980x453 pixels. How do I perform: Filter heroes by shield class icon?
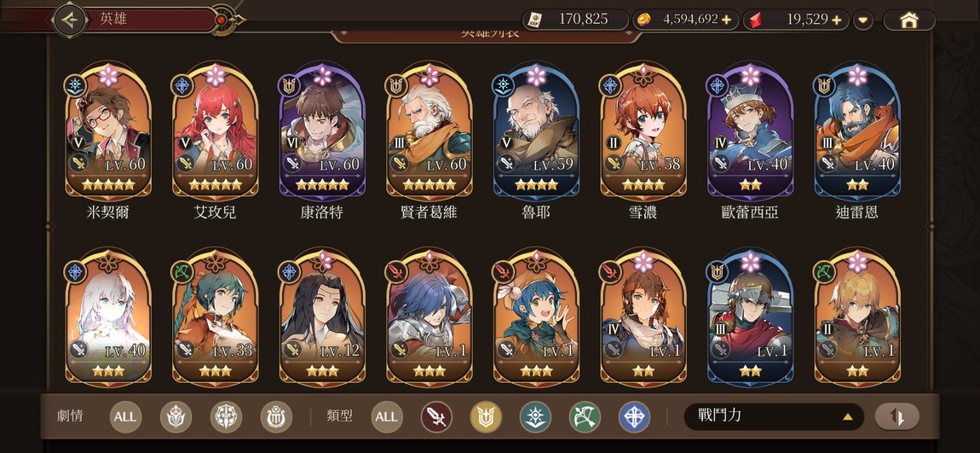coord(486,417)
